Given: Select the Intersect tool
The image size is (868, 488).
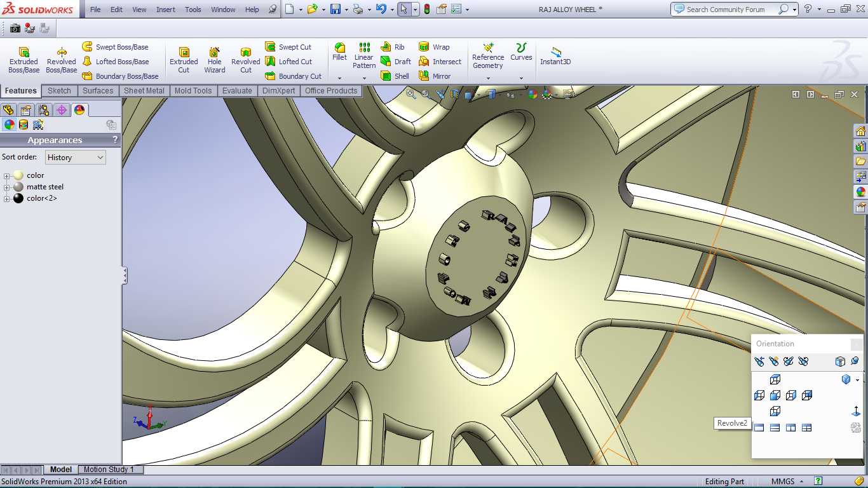Looking at the screenshot, I should click(x=440, y=62).
